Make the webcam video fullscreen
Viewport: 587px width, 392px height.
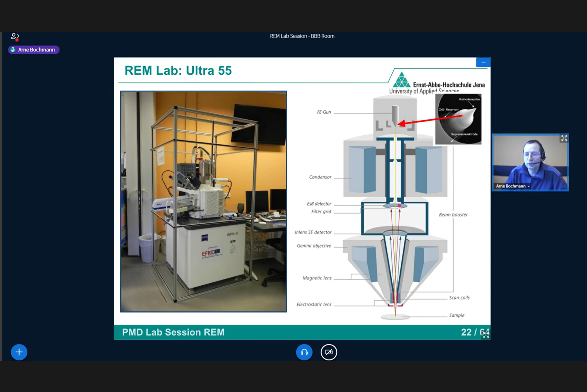click(x=564, y=138)
